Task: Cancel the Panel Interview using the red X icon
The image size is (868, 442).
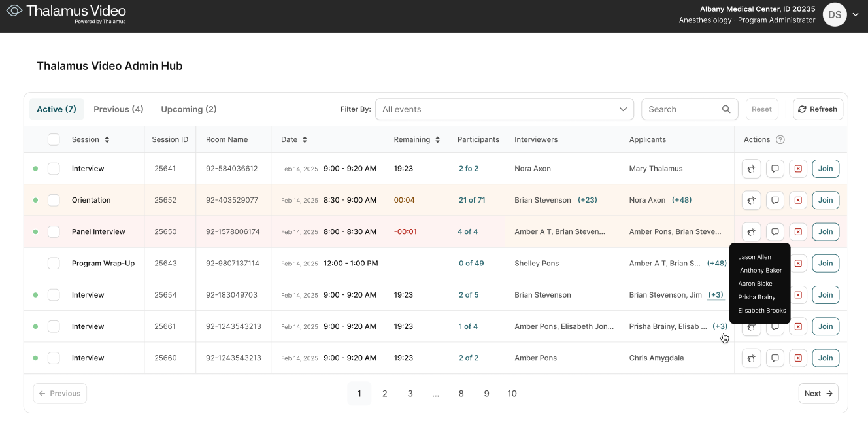Action: [x=798, y=231]
